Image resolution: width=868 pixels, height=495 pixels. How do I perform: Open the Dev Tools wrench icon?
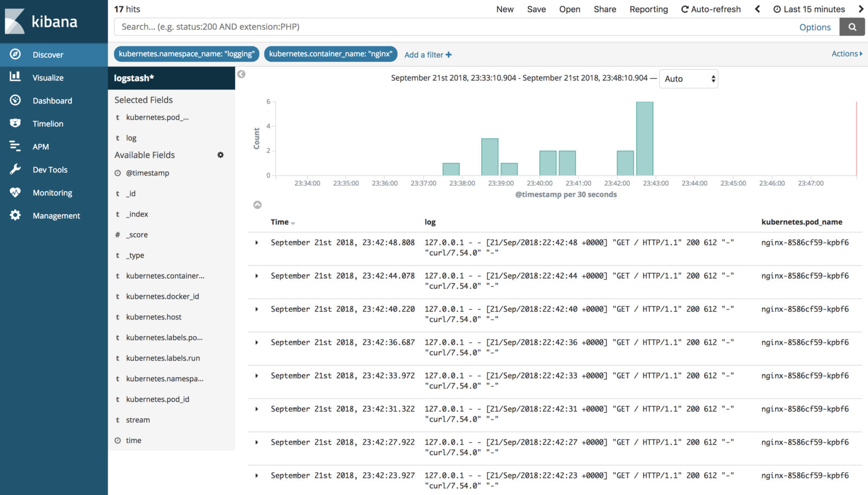pyautogui.click(x=15, y=169)
